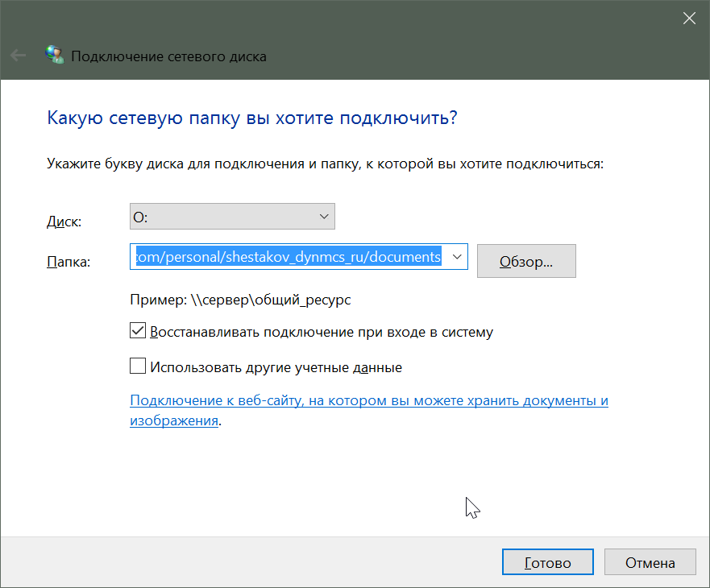Open the Подключение к веб-сайту link

tap(368, 410)
